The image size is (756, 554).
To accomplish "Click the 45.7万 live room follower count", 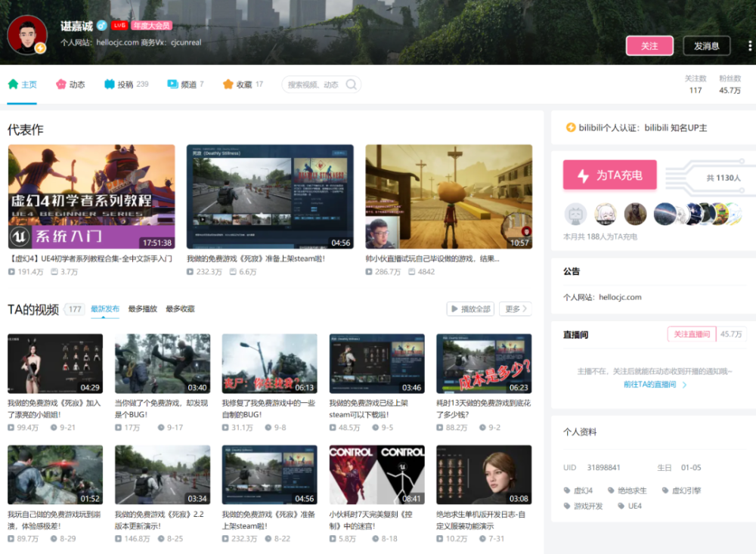I will click(731, 334).
